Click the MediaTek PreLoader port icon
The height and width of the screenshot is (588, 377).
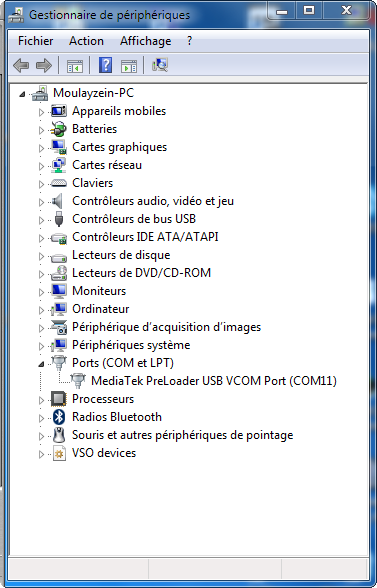coord(78,381)
